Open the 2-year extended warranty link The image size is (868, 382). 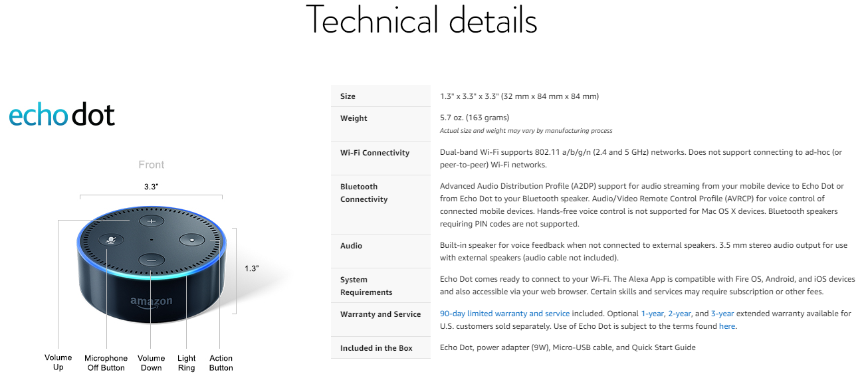point(679,314)
